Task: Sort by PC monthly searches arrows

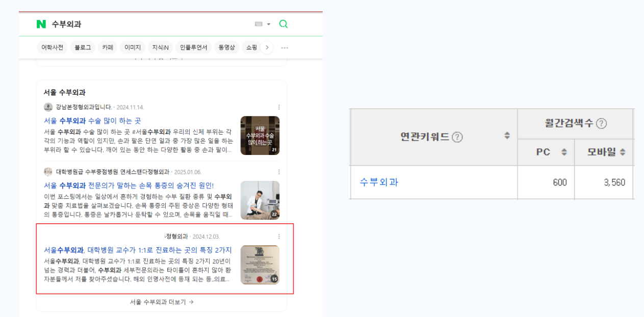Action: [564, 152]
